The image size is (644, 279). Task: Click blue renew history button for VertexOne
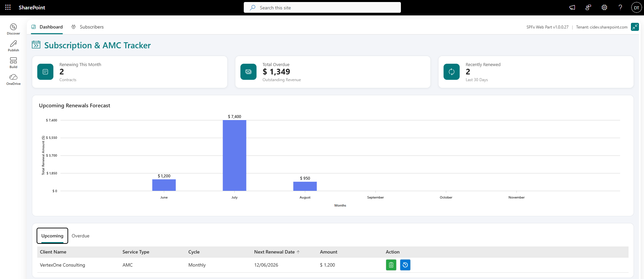(405, 265)
